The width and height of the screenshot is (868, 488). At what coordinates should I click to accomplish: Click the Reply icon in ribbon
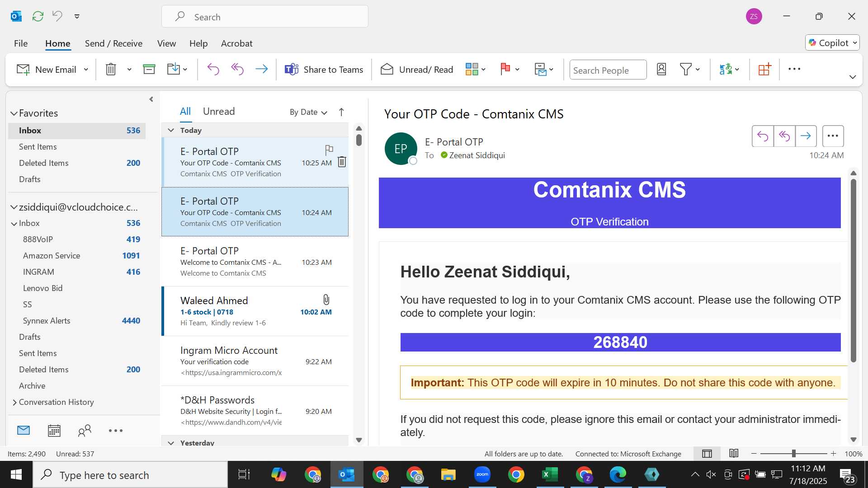click(x=213, y=69)
